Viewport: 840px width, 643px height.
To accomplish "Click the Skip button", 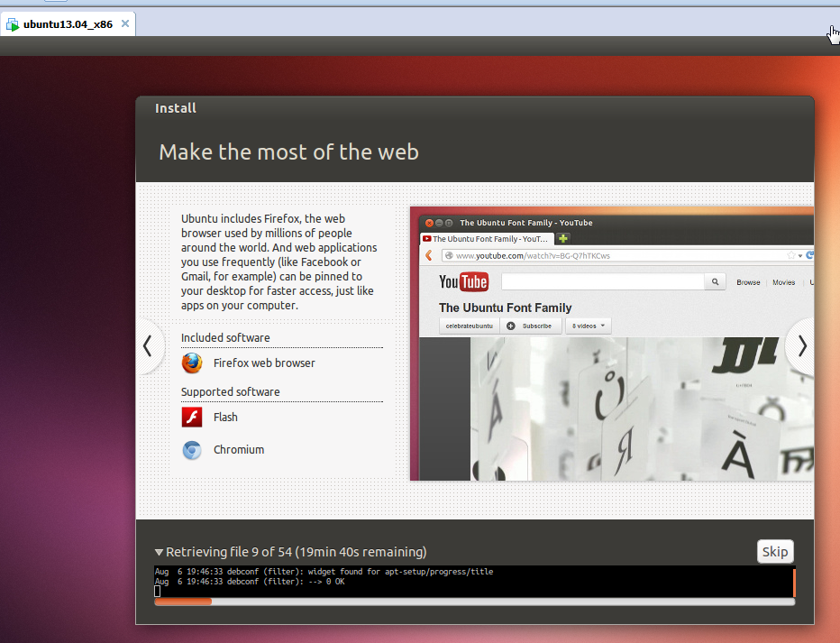I will tap(774, 551).
